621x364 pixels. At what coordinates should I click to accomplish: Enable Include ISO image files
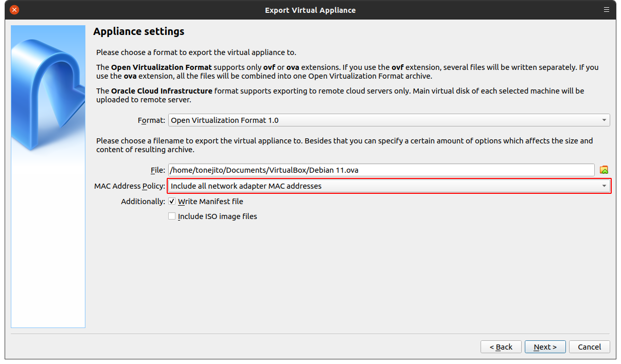click(x=172, y=216)
